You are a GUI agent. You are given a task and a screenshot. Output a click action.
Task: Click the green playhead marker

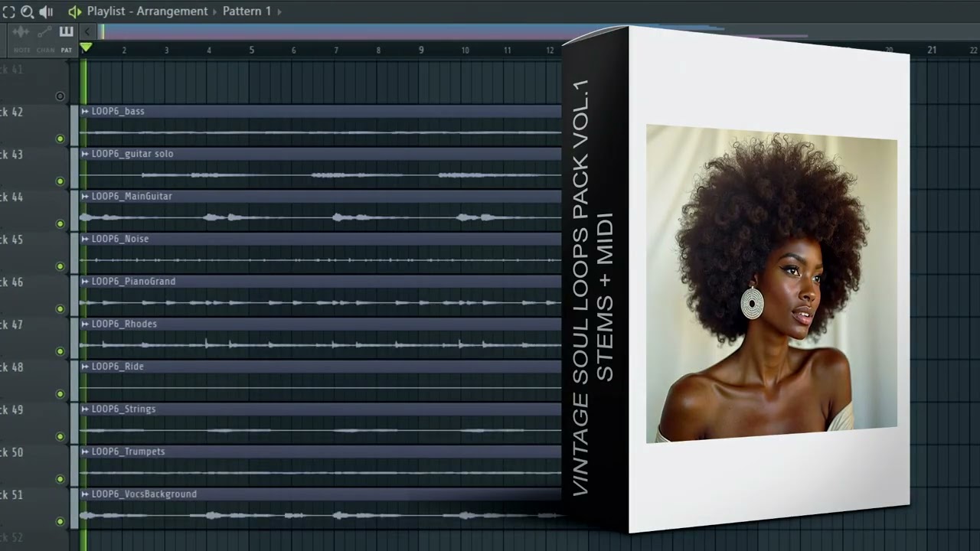[x=86, y=47]
